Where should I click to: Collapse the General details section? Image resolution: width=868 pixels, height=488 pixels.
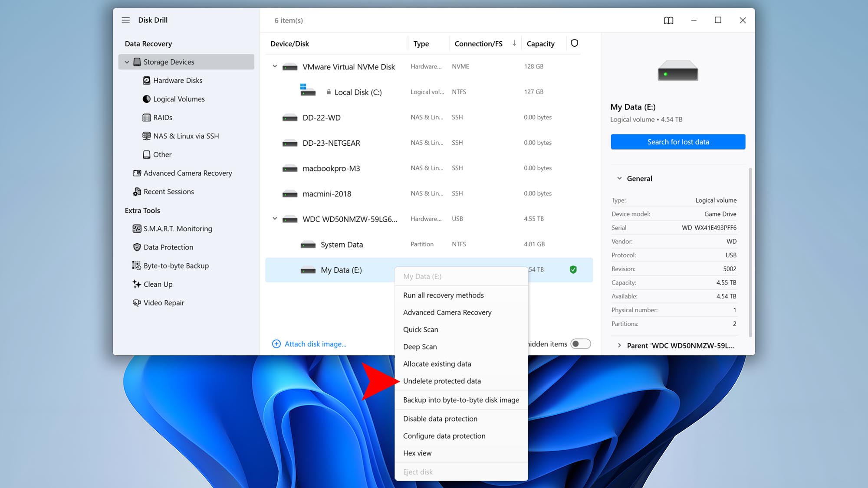619,178
